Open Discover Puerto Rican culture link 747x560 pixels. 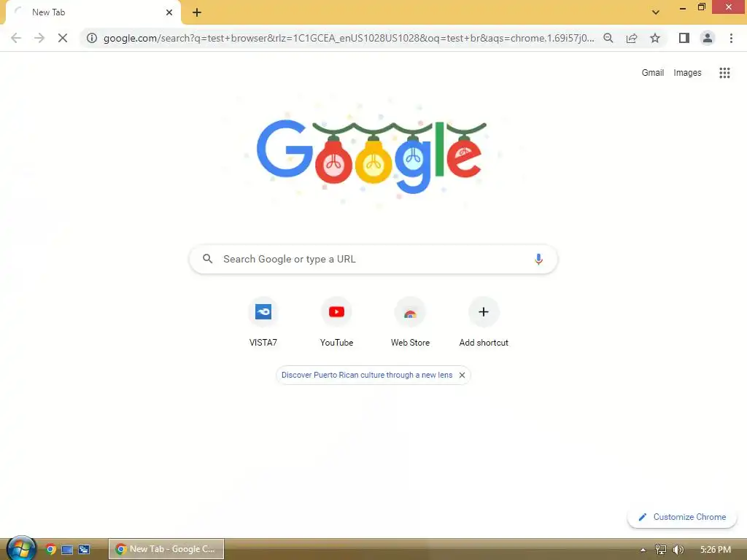pyautogui.click(x=367, y=376)
